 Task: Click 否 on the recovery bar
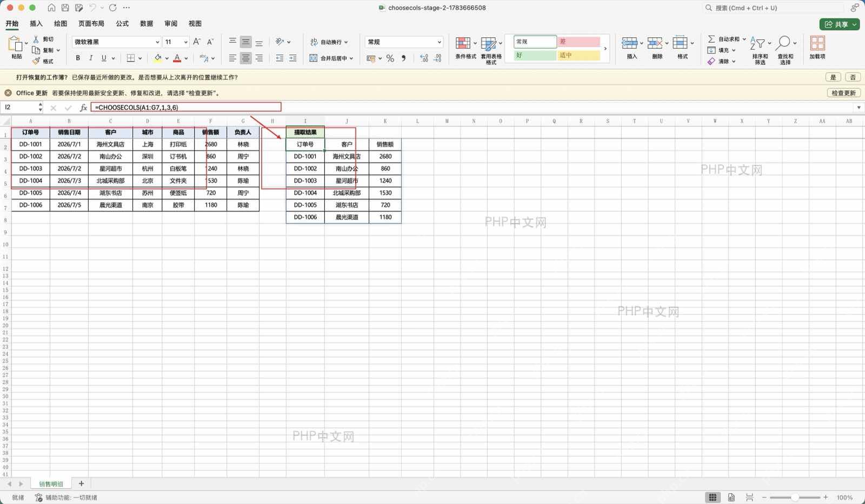853,77
